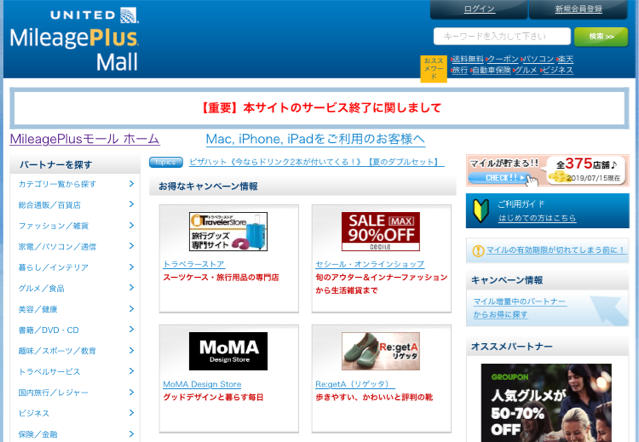The height and width of the screenshot is (442, 639).
Task: Click the SALE MAX 90%OFF banner
Action: tap(381, 231)
